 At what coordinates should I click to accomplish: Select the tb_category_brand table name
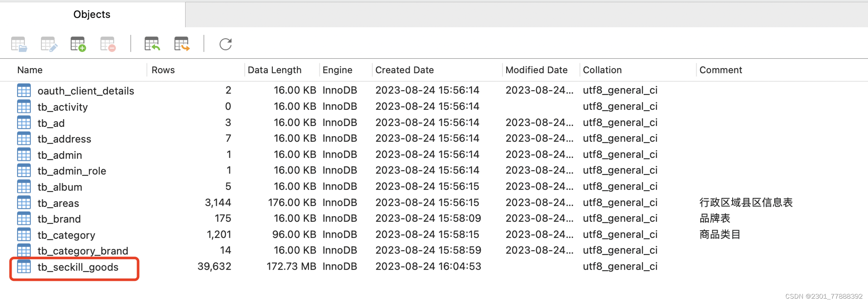click(x=83, y=251)
